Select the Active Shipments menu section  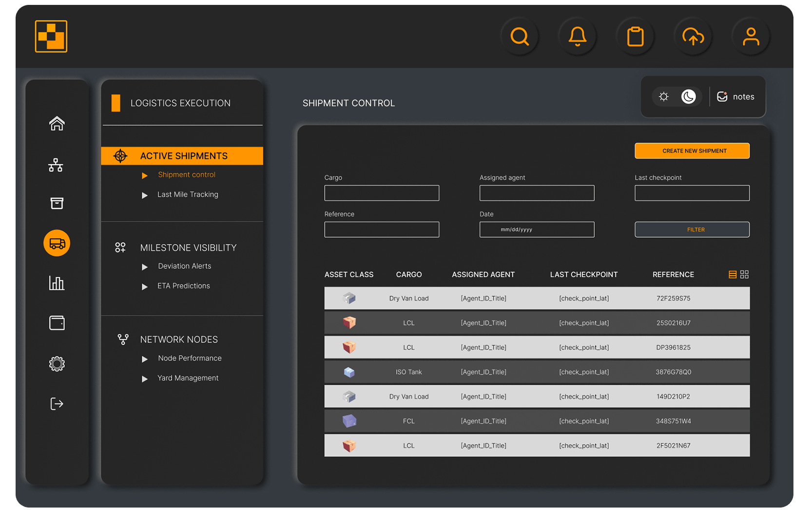coord(183,156)
